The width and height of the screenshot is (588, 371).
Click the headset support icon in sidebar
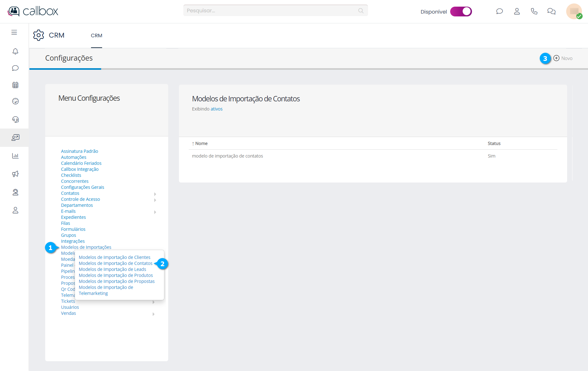[x=15, y=119]
